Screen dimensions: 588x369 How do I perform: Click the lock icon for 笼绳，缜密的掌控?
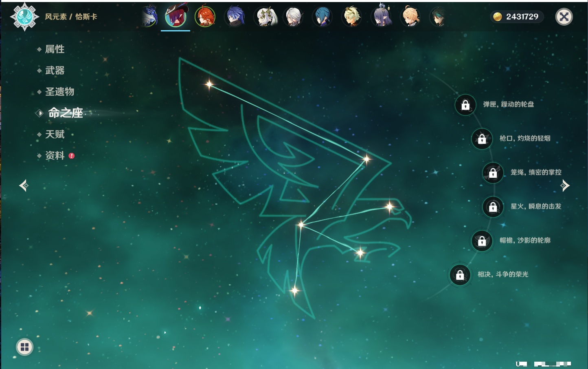click(493, 173)
